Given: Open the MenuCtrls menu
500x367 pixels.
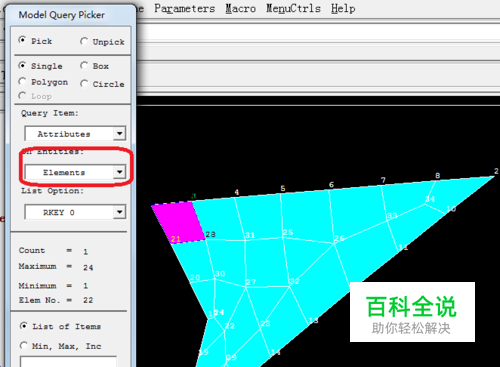Looking at the screenshot, I should (x=293, y=9).
